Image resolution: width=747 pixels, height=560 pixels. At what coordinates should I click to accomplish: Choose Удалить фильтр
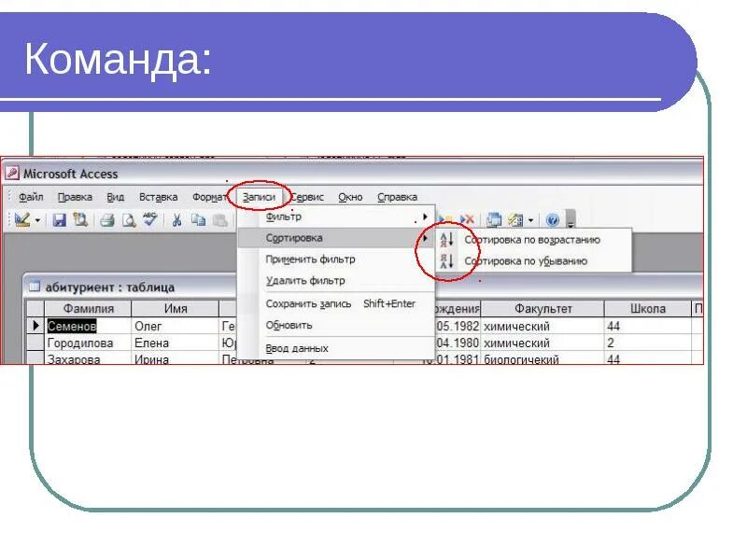(x=337, y=281)
